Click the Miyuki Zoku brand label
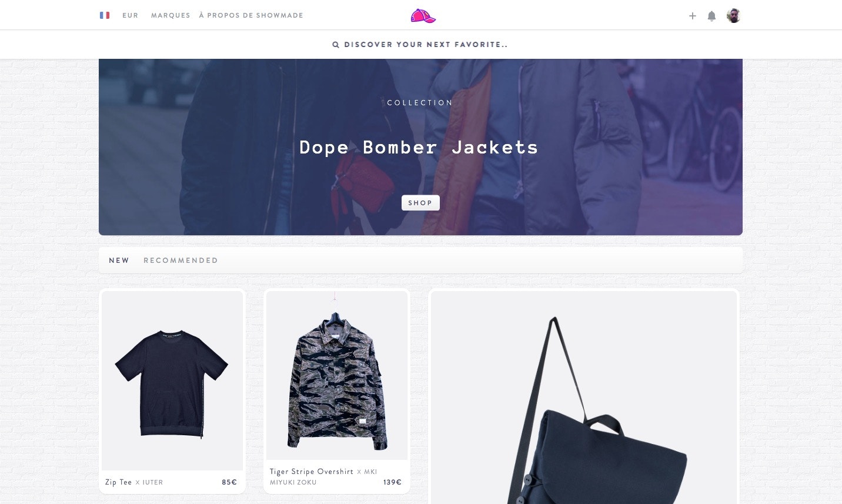 pos(293,482)
